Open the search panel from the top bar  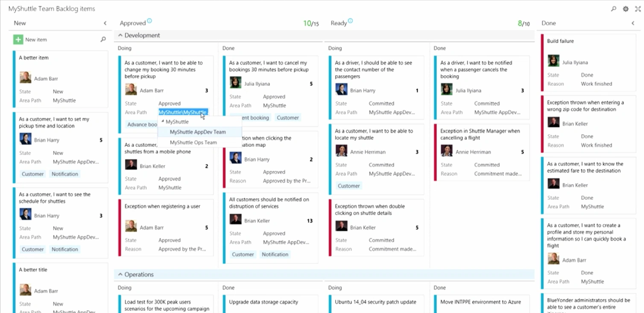(x=614, y=9)
